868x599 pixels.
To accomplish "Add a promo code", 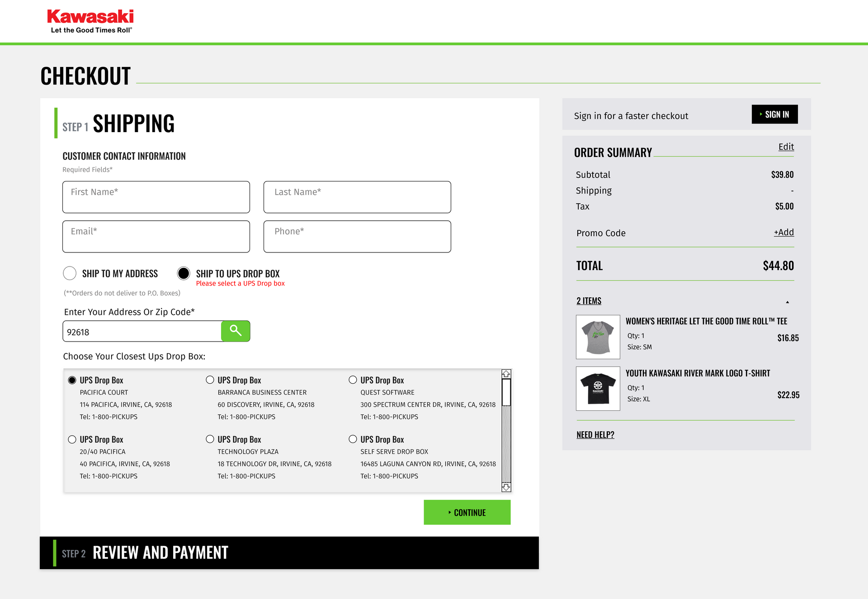I will coord(784,233).
